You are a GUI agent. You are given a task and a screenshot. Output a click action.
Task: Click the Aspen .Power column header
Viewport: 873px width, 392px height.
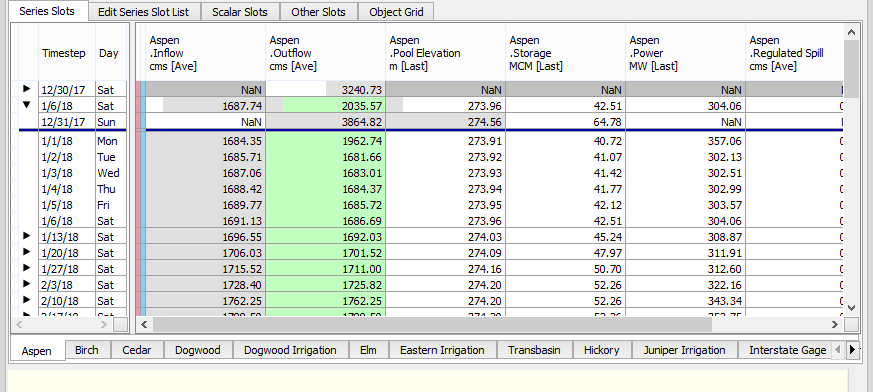(x=685, y=53)
